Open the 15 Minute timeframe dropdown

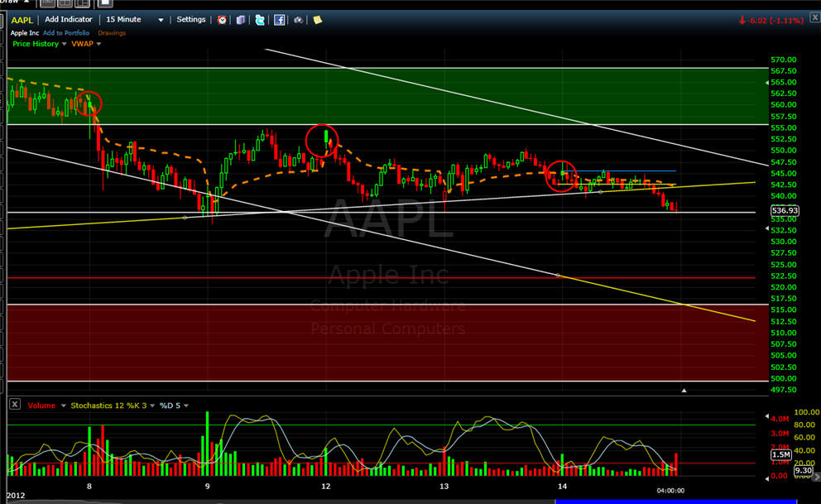click(x=161, y=20)
